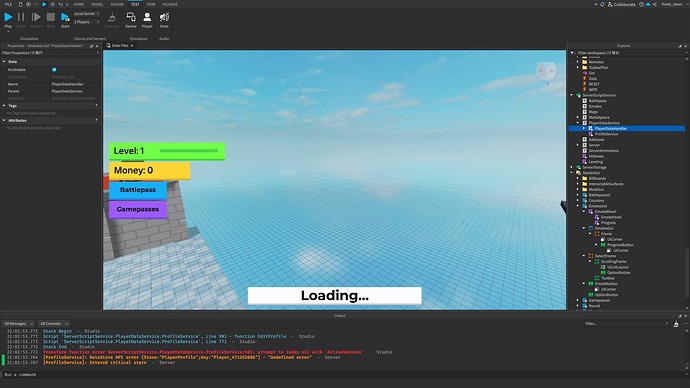Click the Start server icon

point(65,17)
